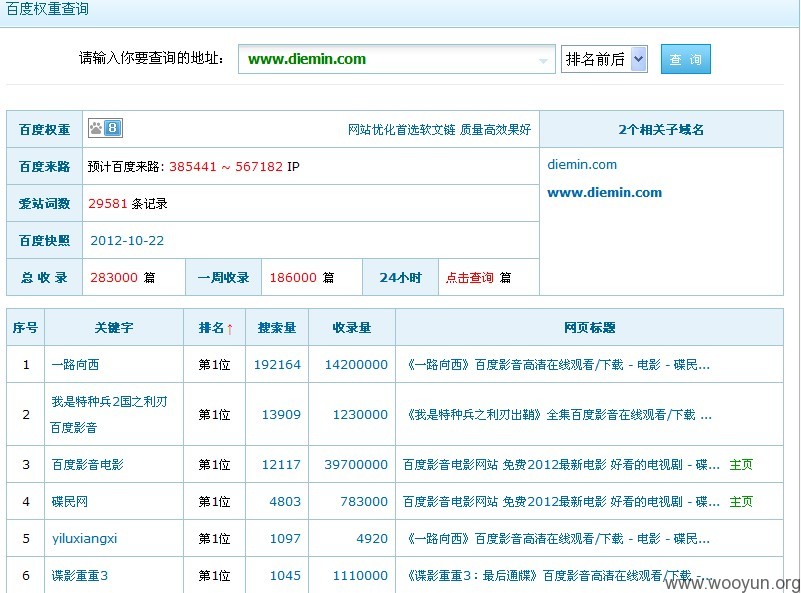The height and width of the screenshot is (593, 801).
Task: Click 第1位 rank in 碟民网 row
Action: tap(215, 502)
